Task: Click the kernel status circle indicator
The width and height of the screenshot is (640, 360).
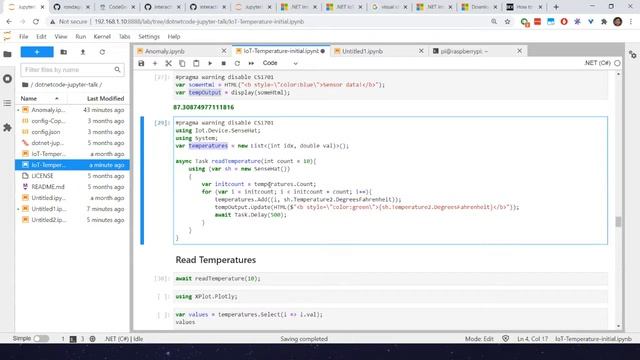Action: point(617,63)
